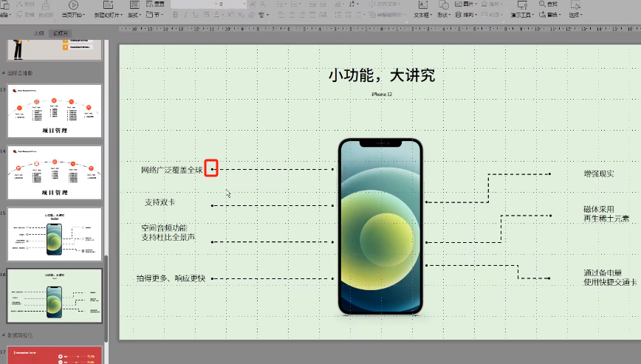Click the Numbering list icon
Screen dimensions: 641x364
[295, 4]
